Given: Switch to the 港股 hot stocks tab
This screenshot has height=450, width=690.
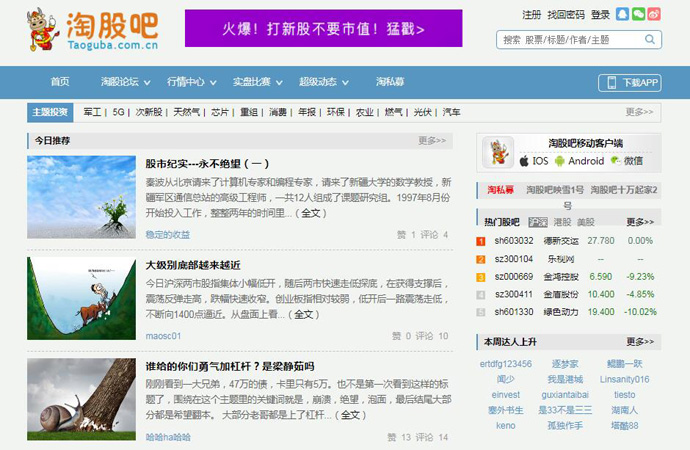Looking at the screenshot, I should [x=562, y=222].
